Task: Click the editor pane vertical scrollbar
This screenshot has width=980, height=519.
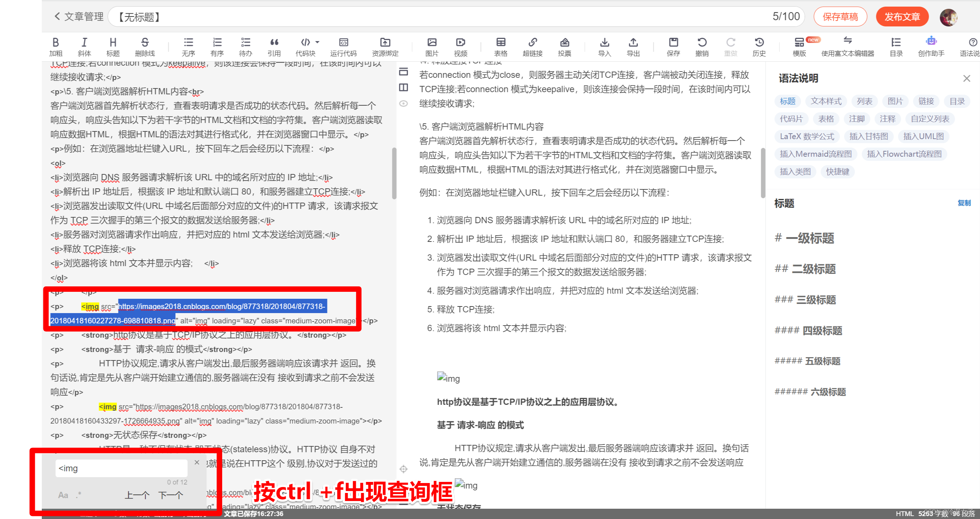Action: click(394, 173)
